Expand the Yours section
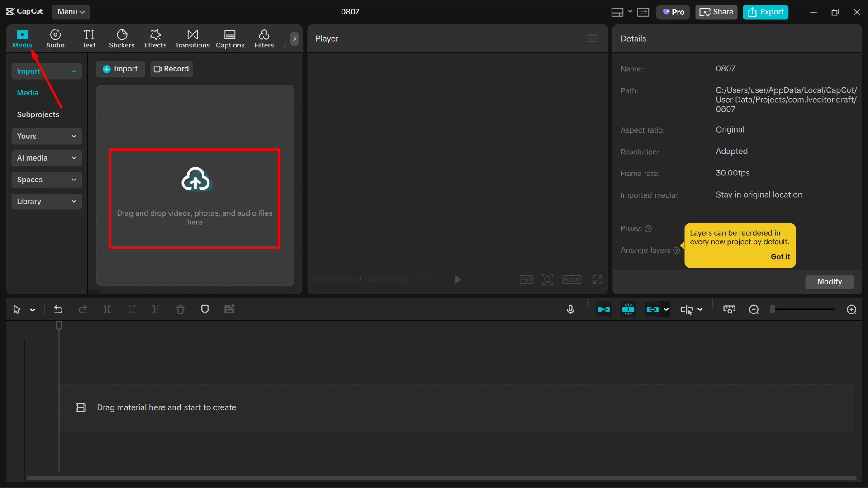 click(x=47, y=136)
